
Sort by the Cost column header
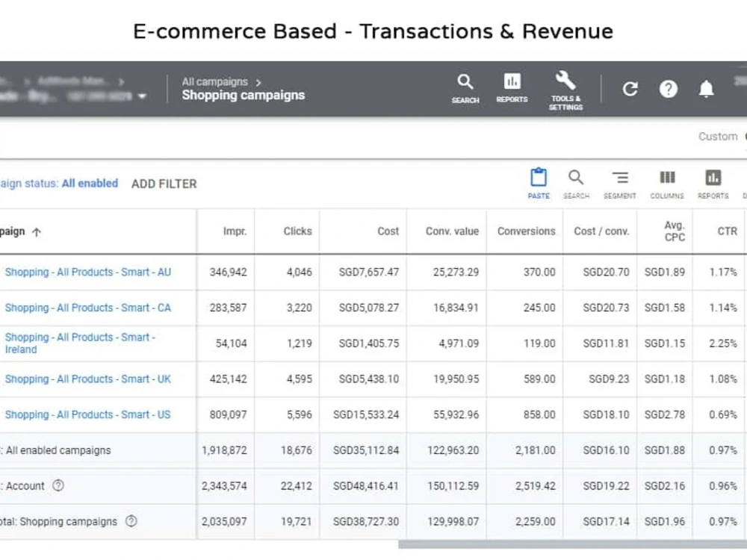[388, 231]
